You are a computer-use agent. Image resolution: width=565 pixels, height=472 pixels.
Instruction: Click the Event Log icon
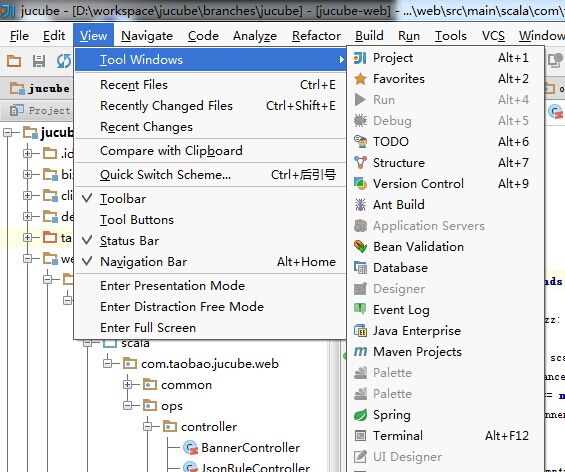360,310
